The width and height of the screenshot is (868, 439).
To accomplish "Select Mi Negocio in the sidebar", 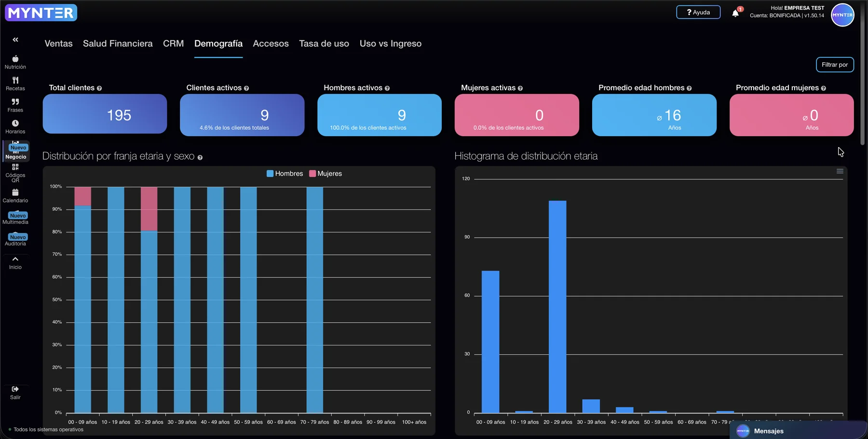I will tap(16, 151).
